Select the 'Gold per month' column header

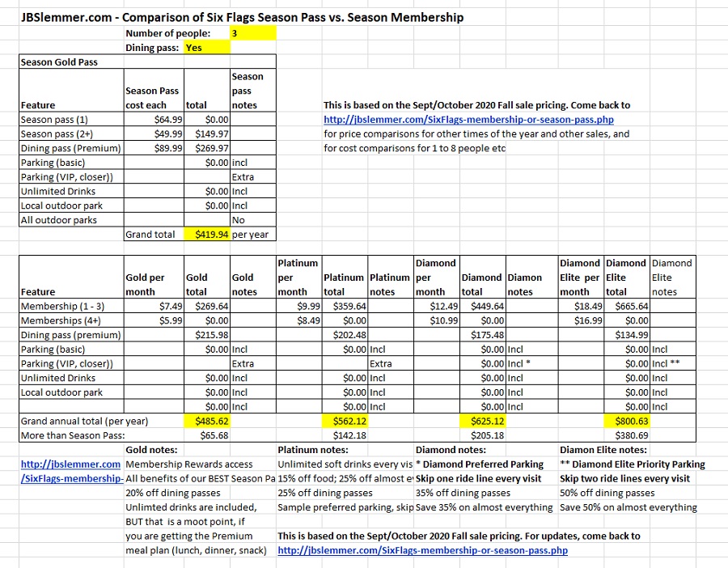(154, 278)
